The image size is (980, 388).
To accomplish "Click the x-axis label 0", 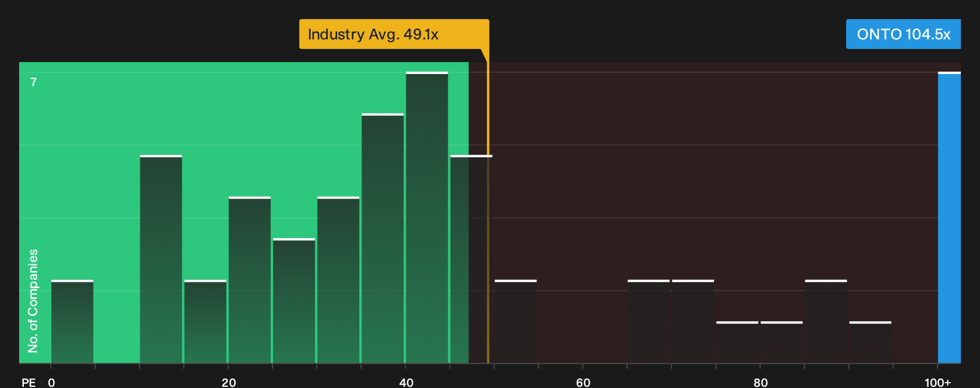I will (x=51, y=382).
